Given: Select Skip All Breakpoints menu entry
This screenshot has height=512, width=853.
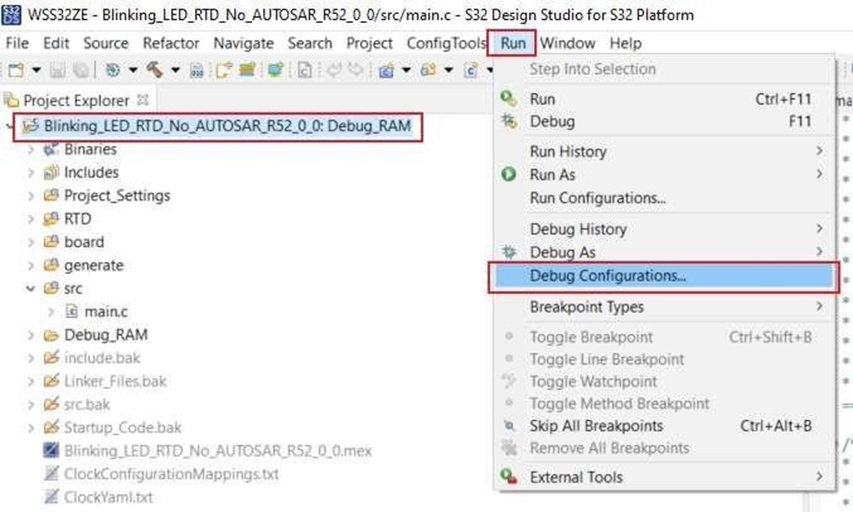Looking at the screenshot, I should coord(664,425).
